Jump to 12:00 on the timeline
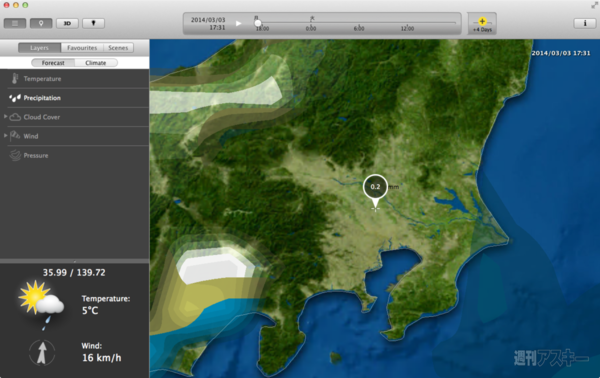This screenshot has height=378, width=600. (407, 28)
